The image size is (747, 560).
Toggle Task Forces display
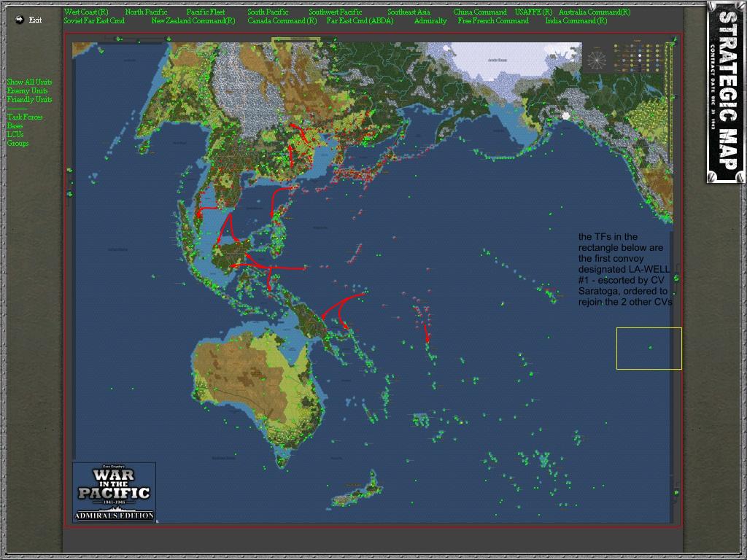[x=25, y=117]
